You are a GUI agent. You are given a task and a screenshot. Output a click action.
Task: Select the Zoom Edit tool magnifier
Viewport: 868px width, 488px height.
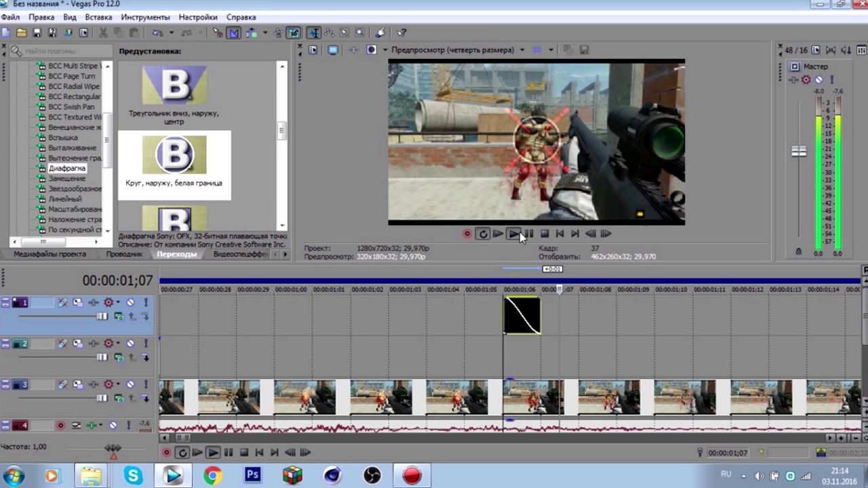[360, 33]
